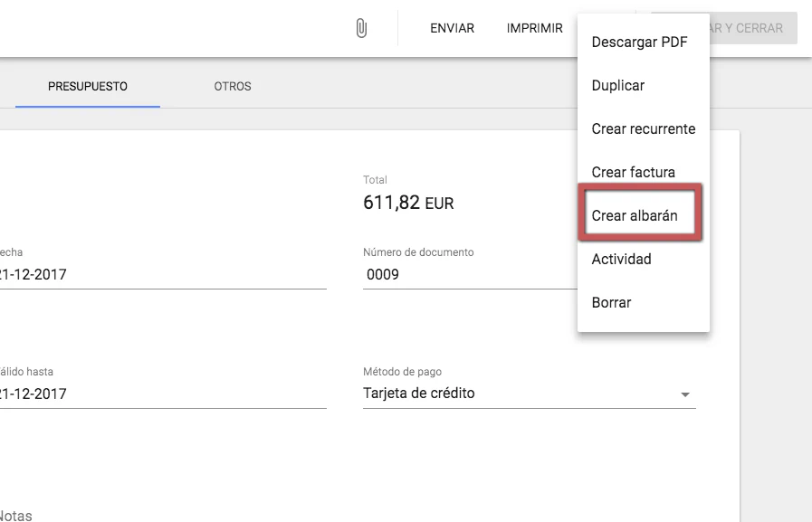Select the Crear recurrente menu option
Screen dimensions: 812x522
click(643, 129)
